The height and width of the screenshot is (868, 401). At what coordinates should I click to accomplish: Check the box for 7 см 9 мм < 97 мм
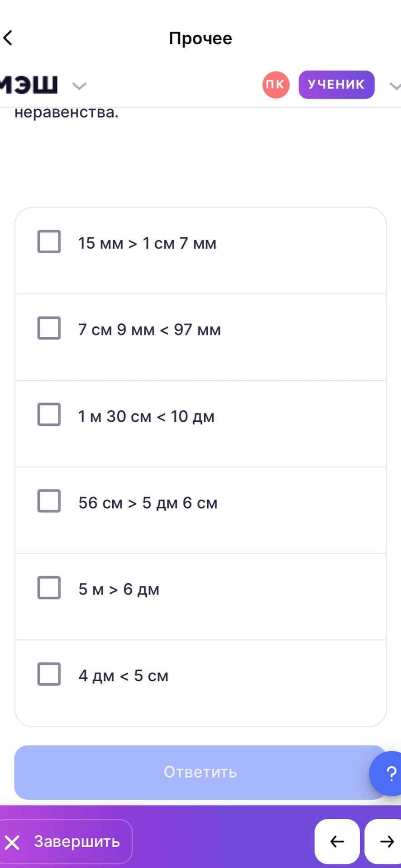pyautogui.click(x=49, y=328)
